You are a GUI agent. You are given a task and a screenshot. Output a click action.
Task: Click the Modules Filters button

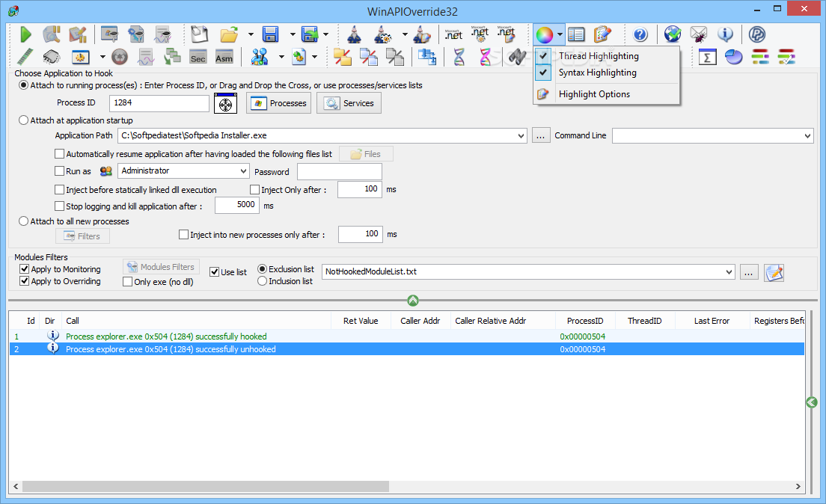(x=161, y=267)
